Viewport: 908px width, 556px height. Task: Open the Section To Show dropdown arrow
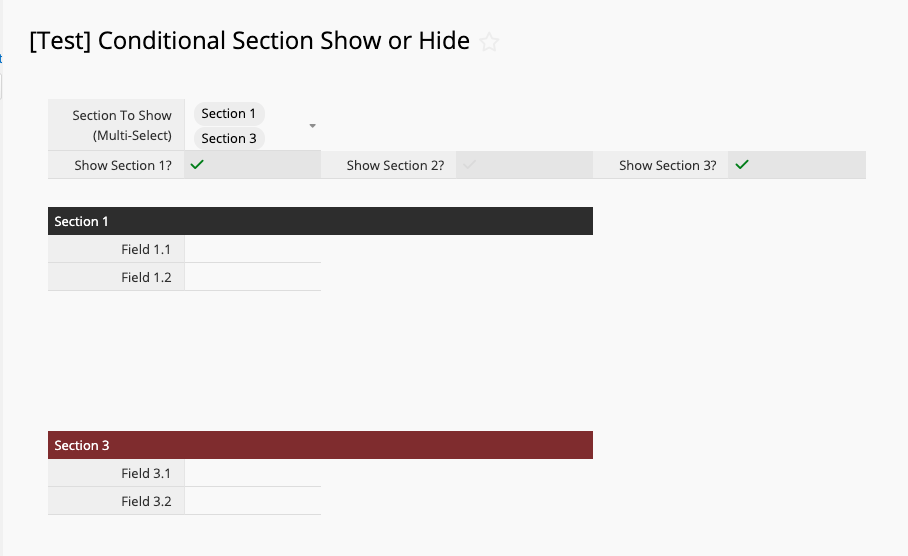point(312,126)
